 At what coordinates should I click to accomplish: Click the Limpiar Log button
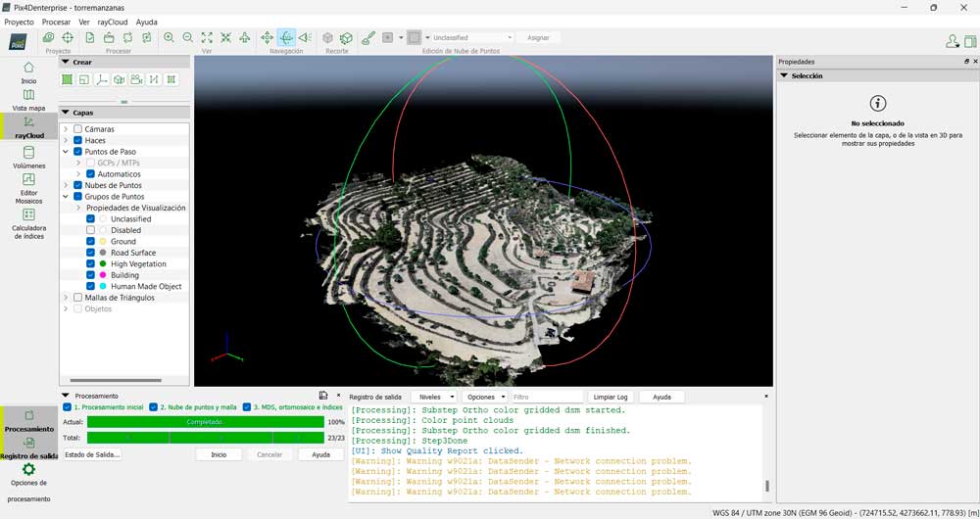click(611, 397)
